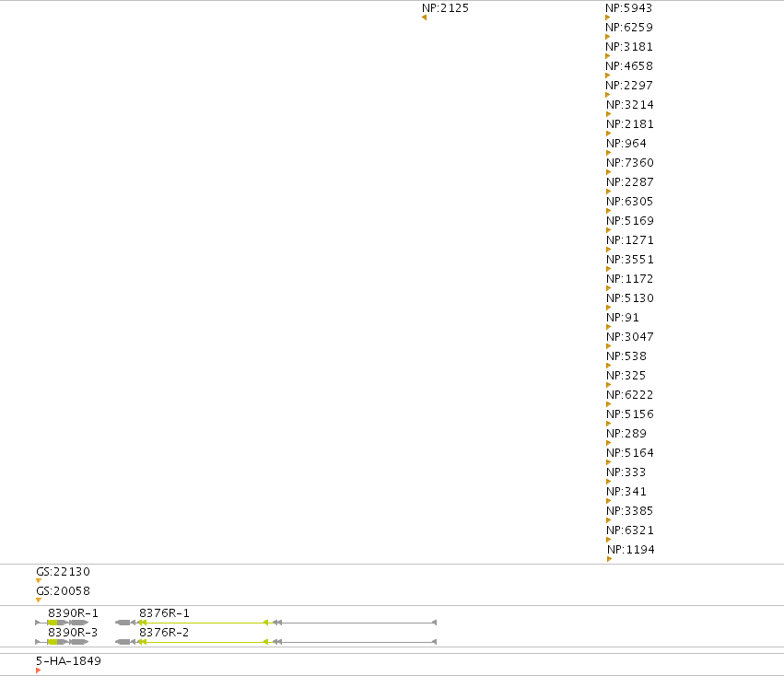Click the green intron line of 8376R-1
784x676 pixels.
pyautogui.click(x=205, y=623)
